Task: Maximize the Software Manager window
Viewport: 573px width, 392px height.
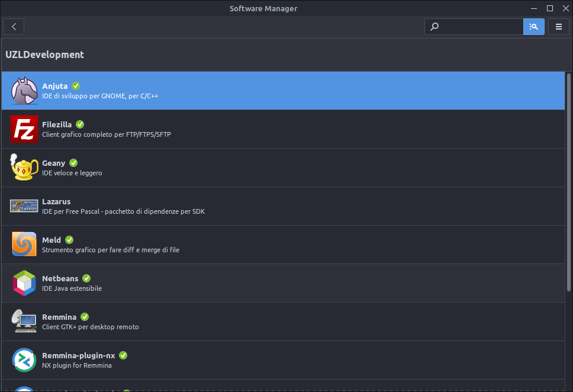Action: [549, 8]
